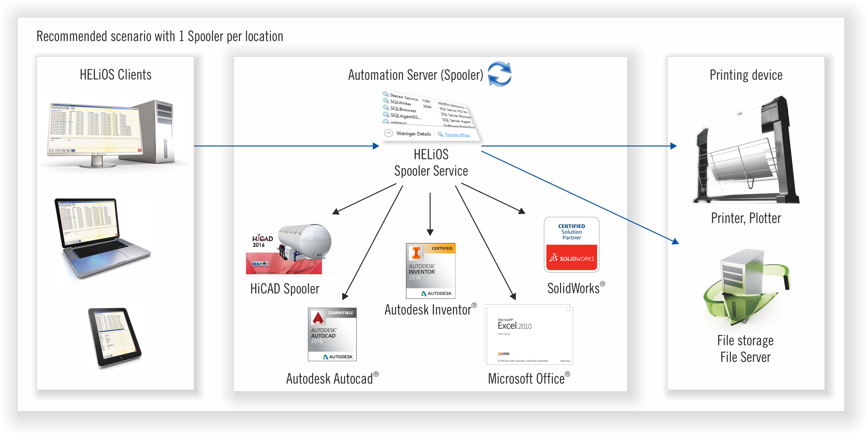Viewport: 868px width, 435px height.
Task: Select SQLWriter service entry
Action: [401, 103]
